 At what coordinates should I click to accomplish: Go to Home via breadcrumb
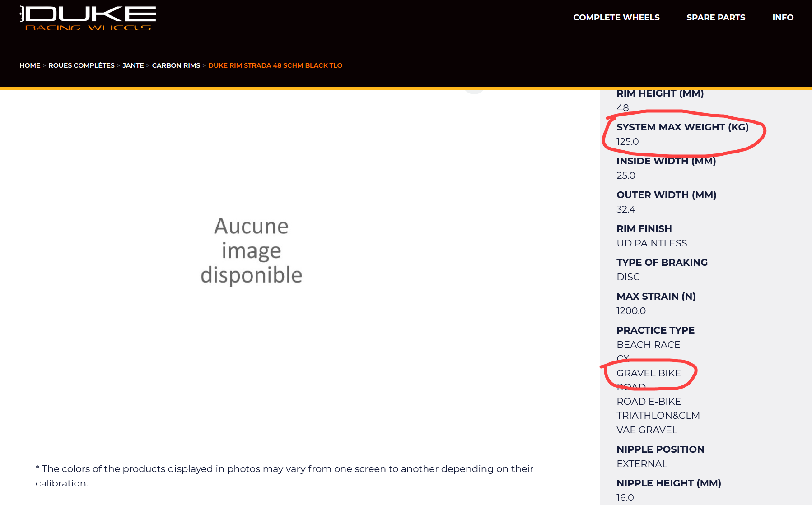[30, 65]
